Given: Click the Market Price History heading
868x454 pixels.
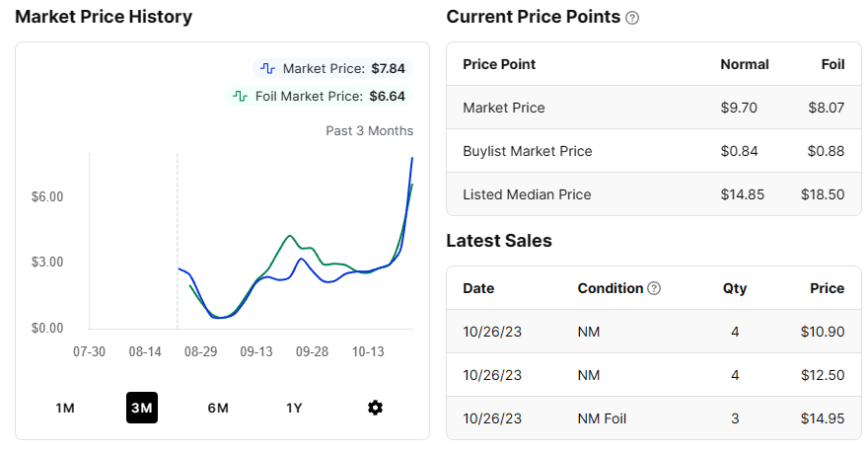Looking at the screenshot, I should click(104, 17).
